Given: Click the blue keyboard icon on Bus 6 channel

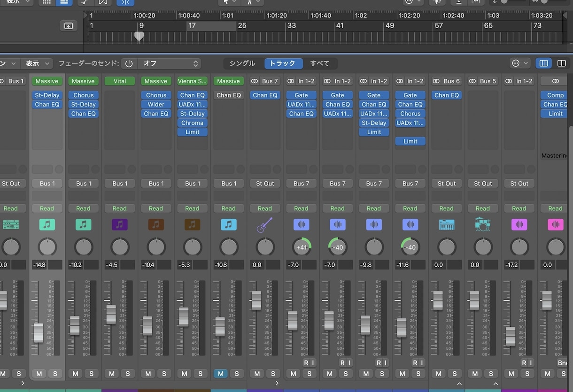Looking at the screenshot, I should 446,225.
